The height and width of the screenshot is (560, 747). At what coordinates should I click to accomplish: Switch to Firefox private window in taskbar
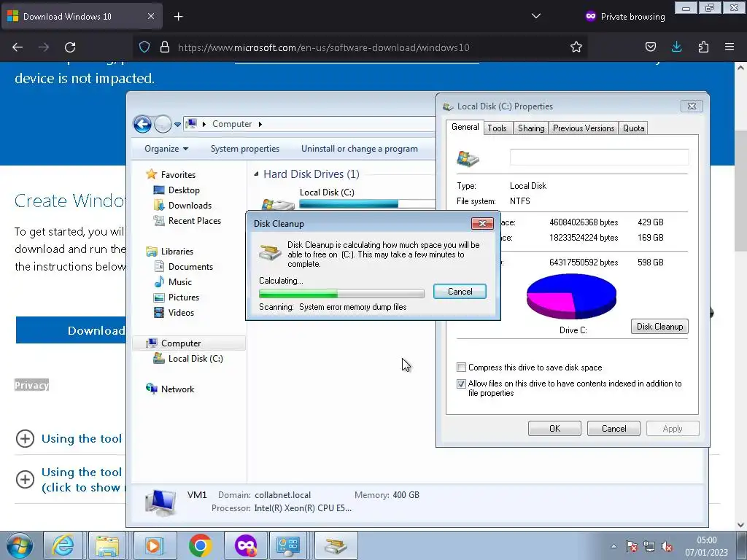(x=245, y=545)
